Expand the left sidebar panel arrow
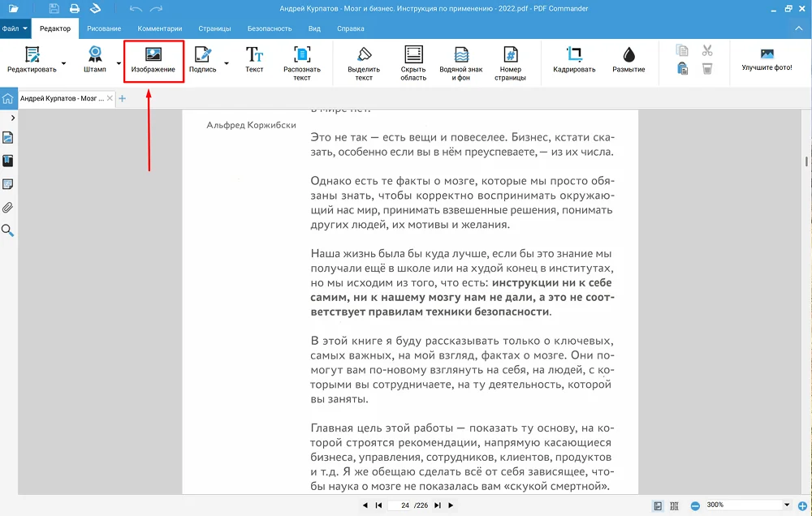The width and height of the screenshot is (812, 516). tap(12, 118)
